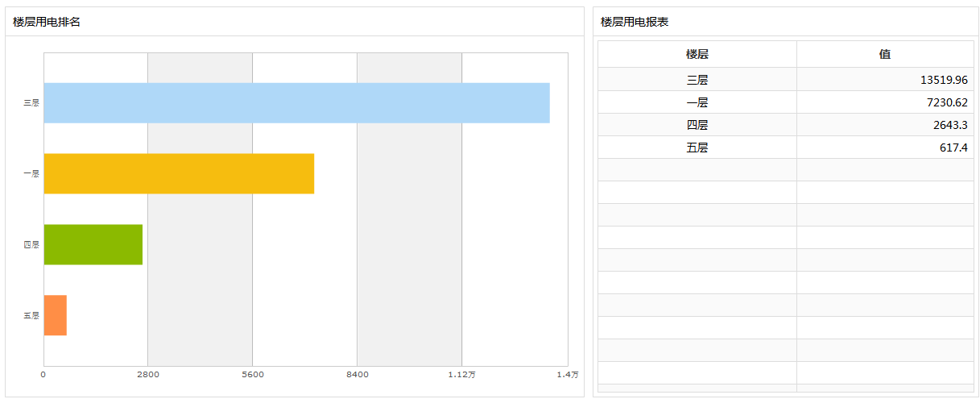Click the 8400 x-axis label
This screenshot has height=399, width=980.
tap(357, 374)
